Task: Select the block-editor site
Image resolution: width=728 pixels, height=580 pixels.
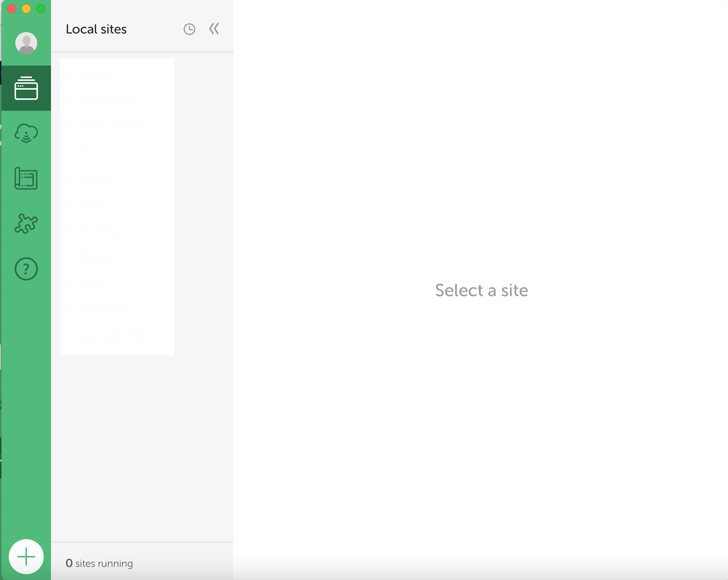Action: [108, 99]
